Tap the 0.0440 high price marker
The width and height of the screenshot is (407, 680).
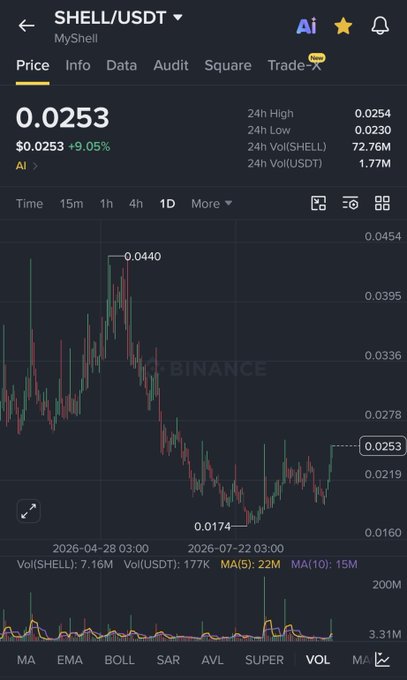(142, 256)
